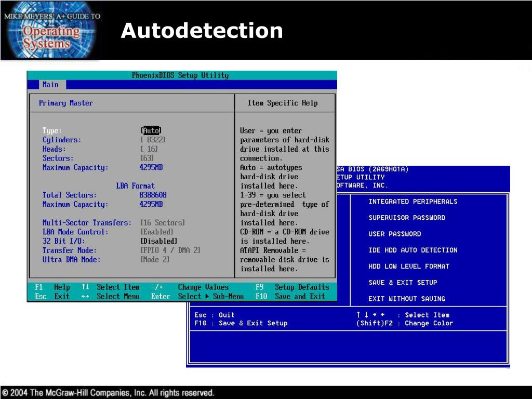
Task: Click the Item Specific Help heading
Action: pyautogui.click(x=283, y=103)
